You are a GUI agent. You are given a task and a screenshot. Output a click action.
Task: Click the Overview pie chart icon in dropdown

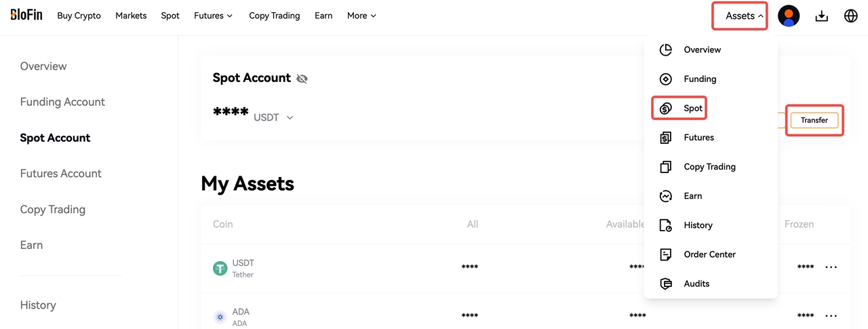tap(666, 50)
